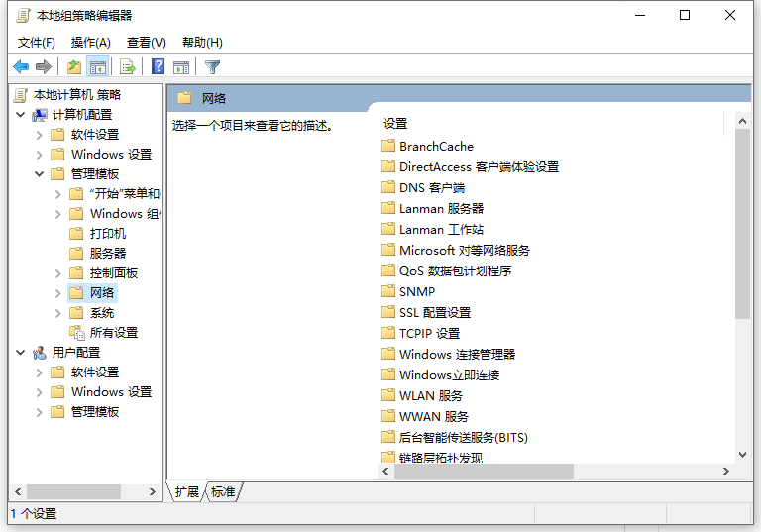Collapse the 计算机配置 tree node

tap(21, 115)
